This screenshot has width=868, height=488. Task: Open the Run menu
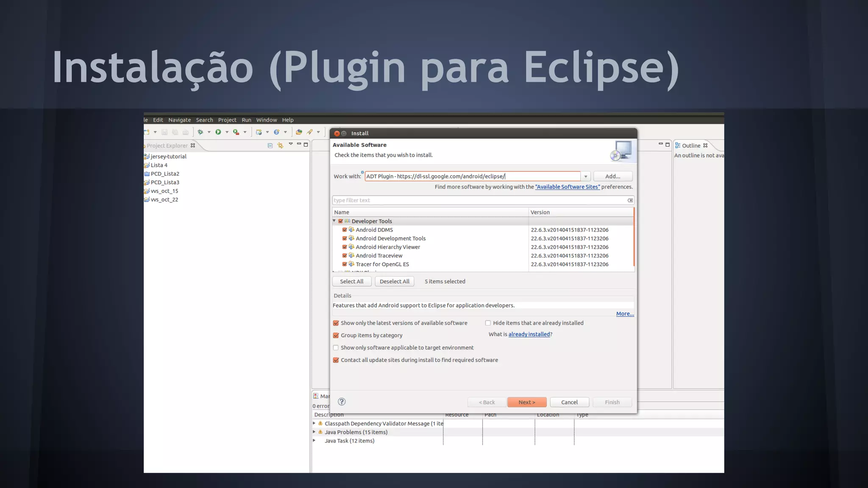coord(246,120)
